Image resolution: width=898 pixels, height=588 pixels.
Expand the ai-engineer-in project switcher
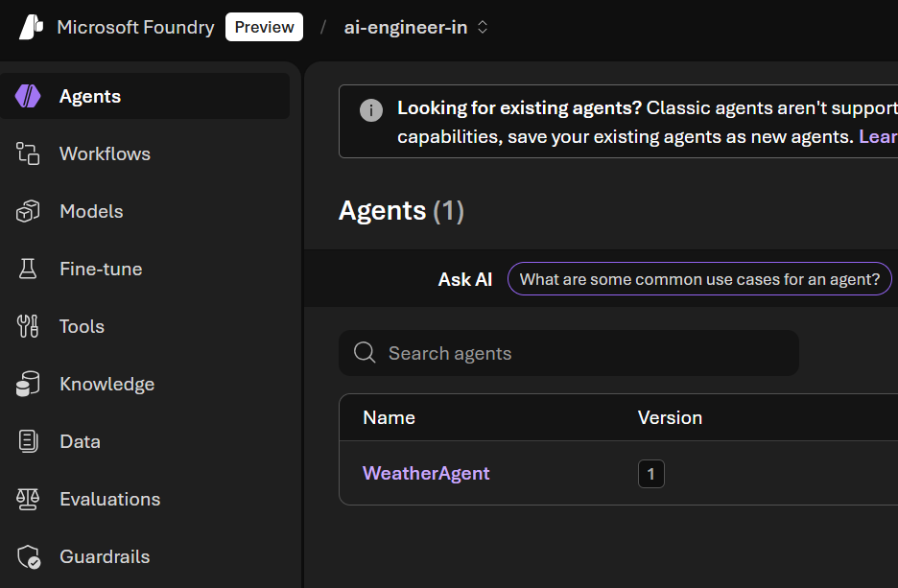point(415,28)
